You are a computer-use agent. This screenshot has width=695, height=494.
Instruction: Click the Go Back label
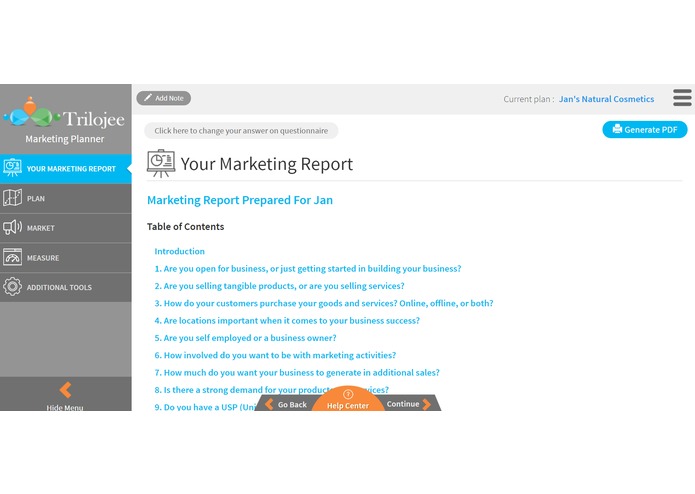point(292,405)
